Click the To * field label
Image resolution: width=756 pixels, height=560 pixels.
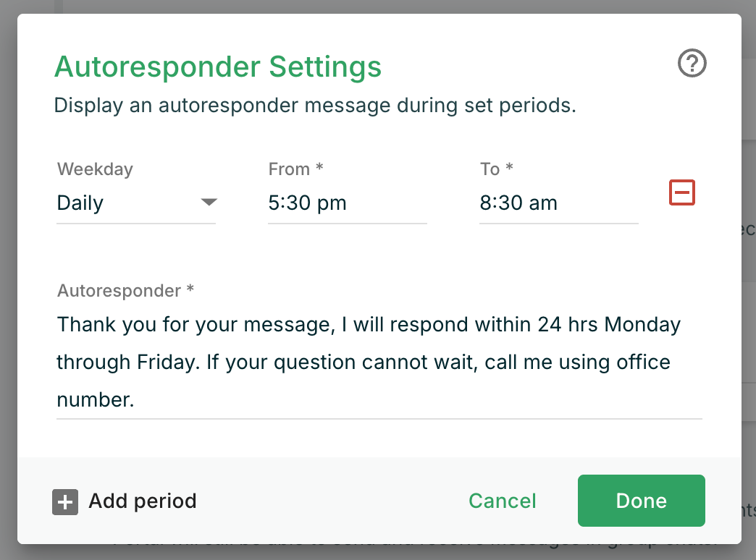pyautogui.click(x=496, y=169)
